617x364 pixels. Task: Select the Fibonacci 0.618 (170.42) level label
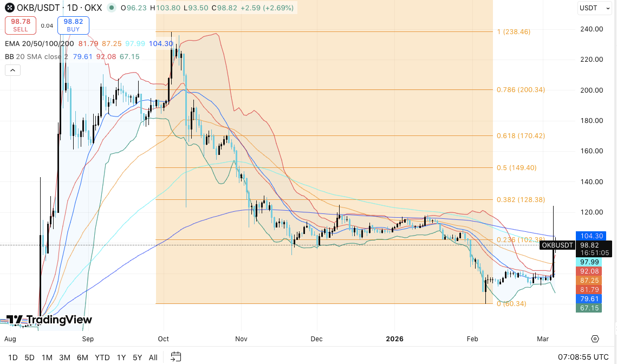[521, 136]
